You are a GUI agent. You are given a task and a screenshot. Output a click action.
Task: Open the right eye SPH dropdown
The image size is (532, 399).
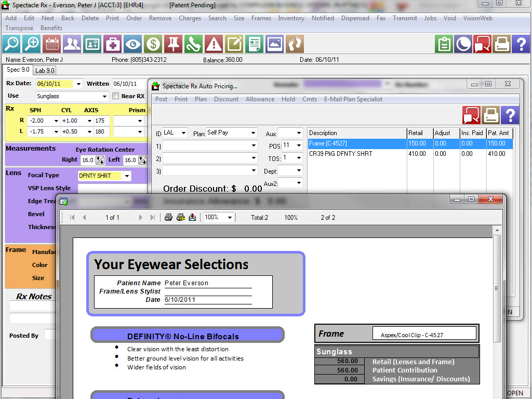click(x=56, y=121)
